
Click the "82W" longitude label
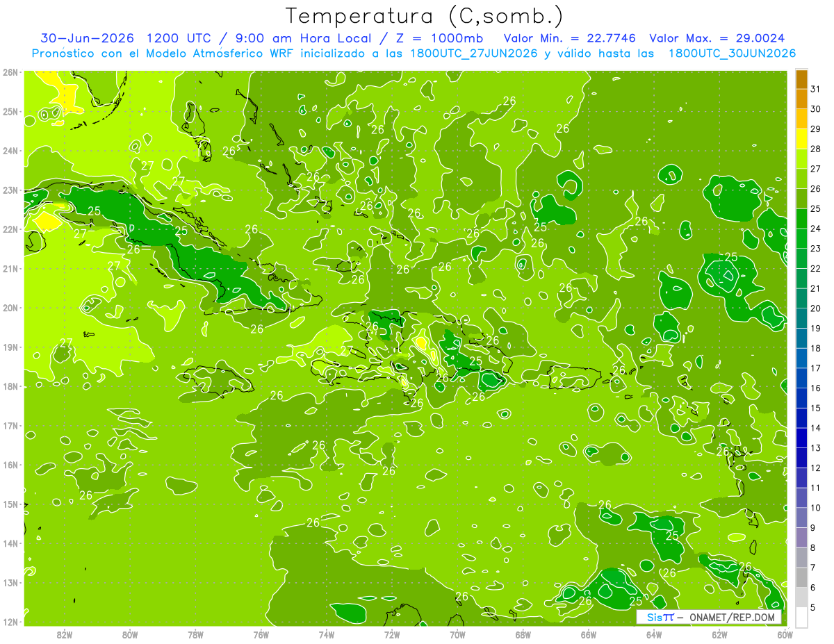pyautogui.click(x=65, y=634)
